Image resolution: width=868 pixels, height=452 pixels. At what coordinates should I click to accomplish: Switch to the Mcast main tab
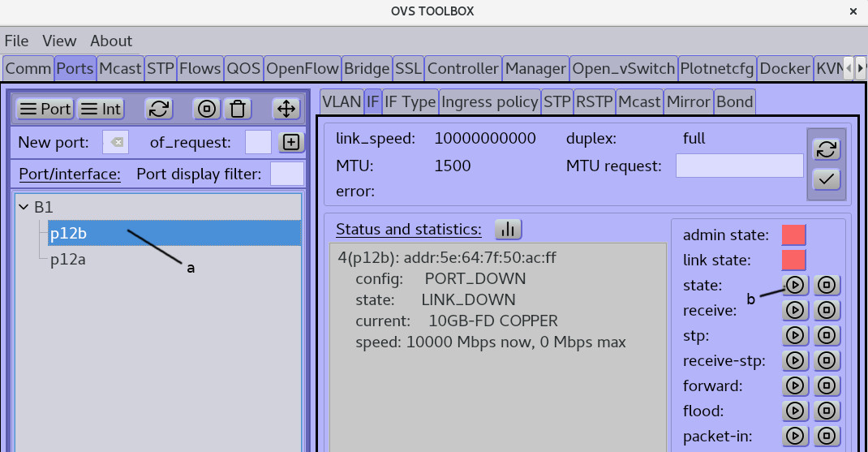(x=120, y=69)
